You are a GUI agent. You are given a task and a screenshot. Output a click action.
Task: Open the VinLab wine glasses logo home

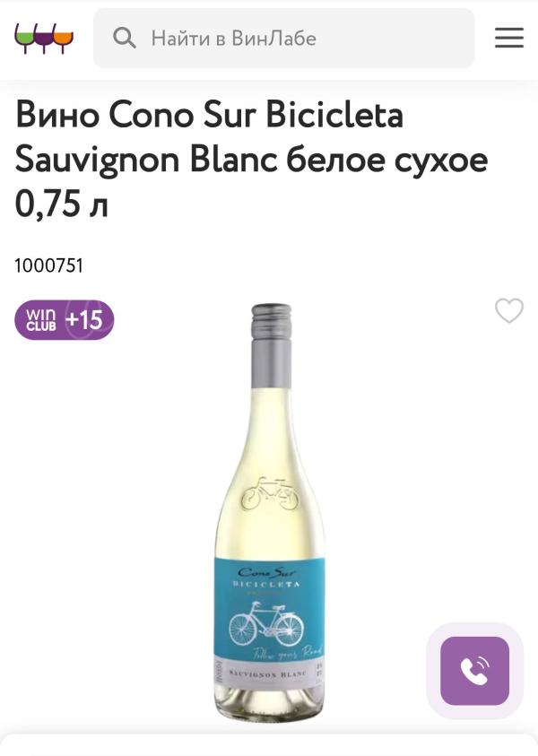pyautogui.click(x=44, y=38)
